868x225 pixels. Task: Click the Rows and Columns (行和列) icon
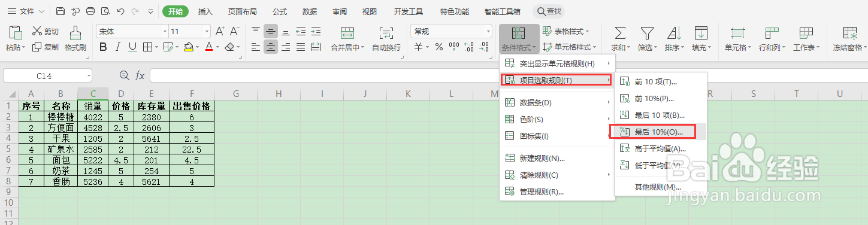pos(772,33)
